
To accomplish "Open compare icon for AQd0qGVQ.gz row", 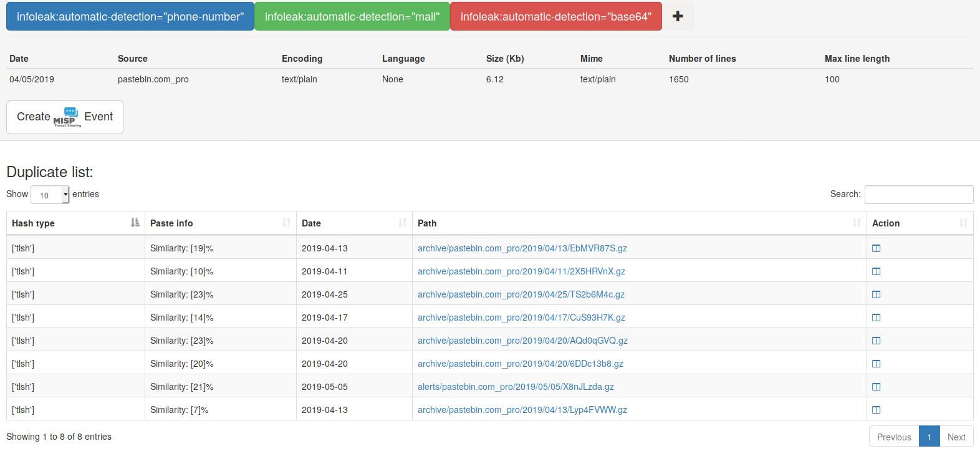I will point(876,341).
